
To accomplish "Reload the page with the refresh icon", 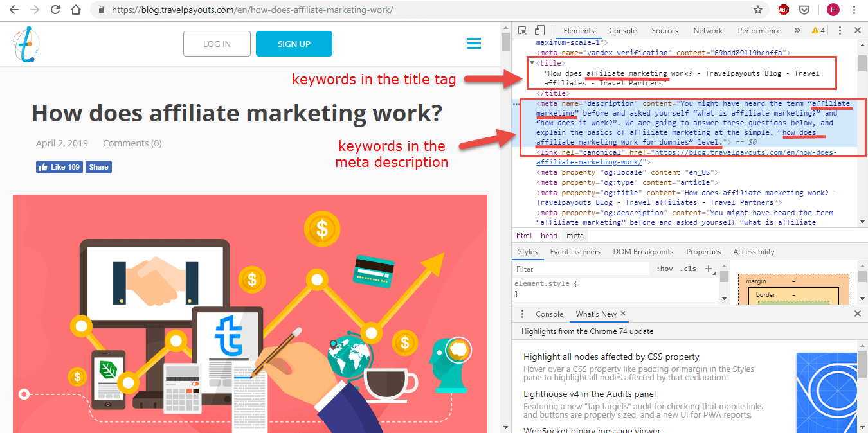I will point(55,10).
